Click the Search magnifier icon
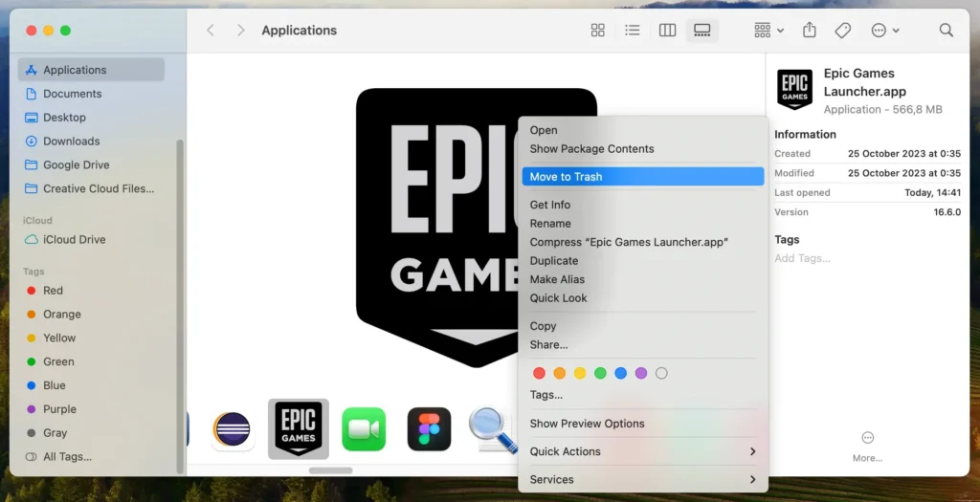The image size is (980, 502). (947, 30)
